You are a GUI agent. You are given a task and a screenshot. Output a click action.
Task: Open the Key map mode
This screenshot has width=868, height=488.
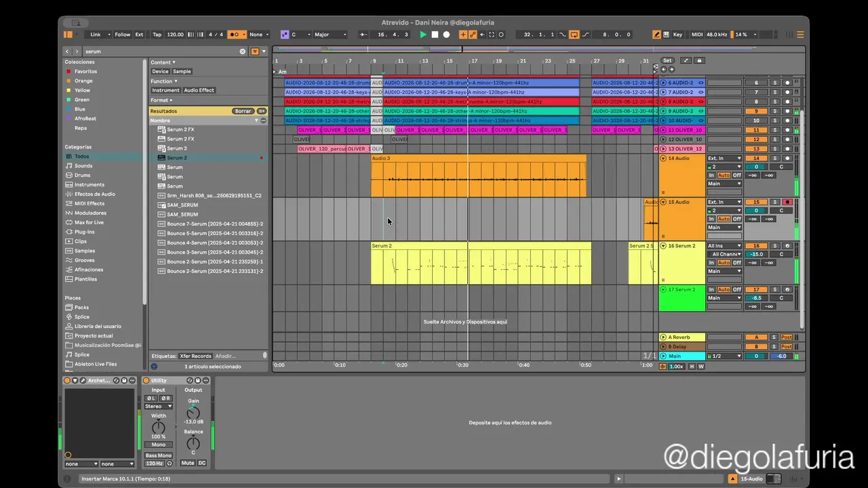coord(677,35)
